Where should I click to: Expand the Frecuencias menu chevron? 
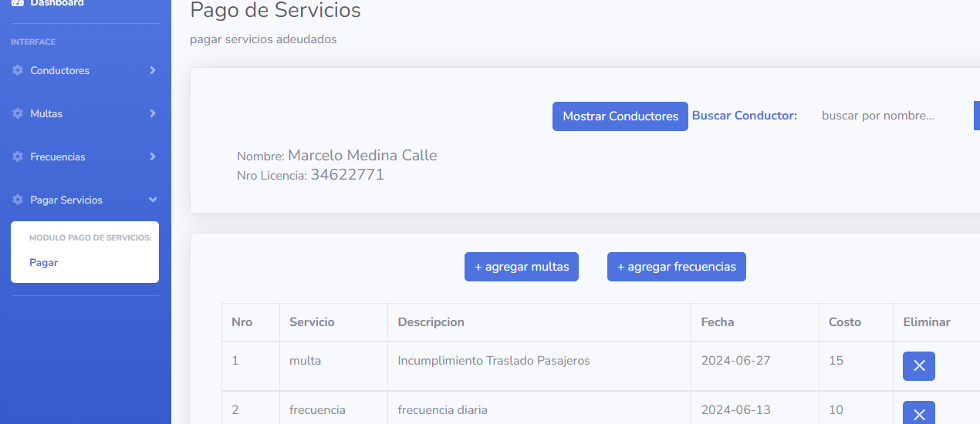[153, 156]
